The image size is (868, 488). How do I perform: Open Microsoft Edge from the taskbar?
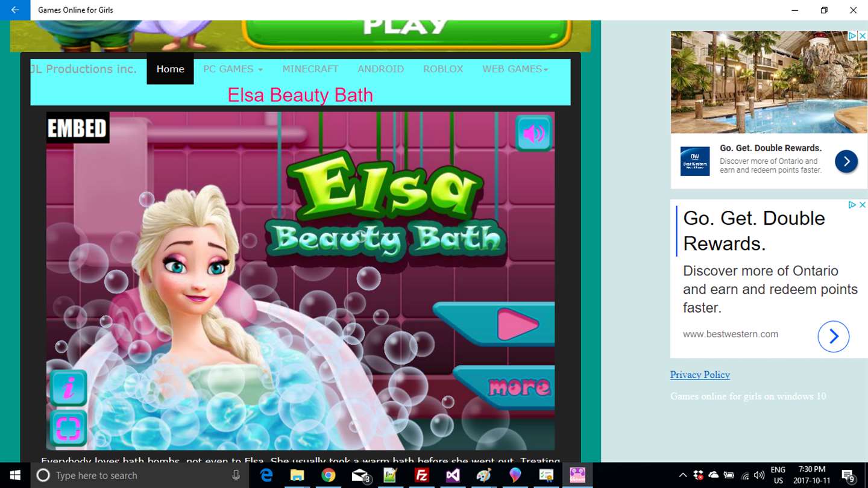pos(266,475)
